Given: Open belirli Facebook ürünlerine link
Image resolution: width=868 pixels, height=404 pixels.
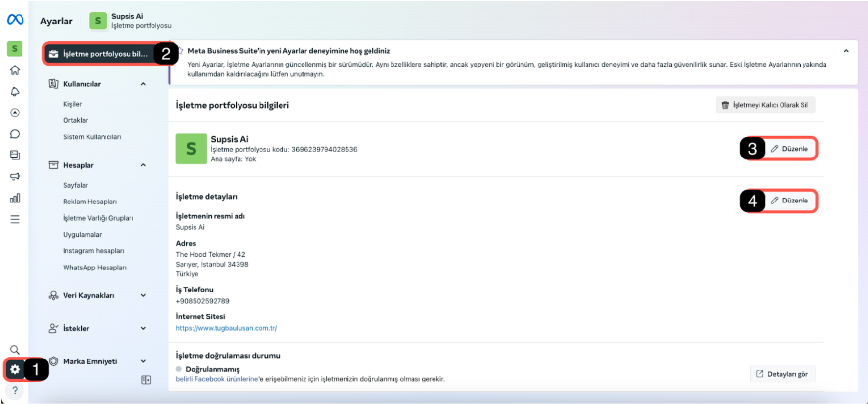Looking at the screenshot, I should (x=217, y=379).
